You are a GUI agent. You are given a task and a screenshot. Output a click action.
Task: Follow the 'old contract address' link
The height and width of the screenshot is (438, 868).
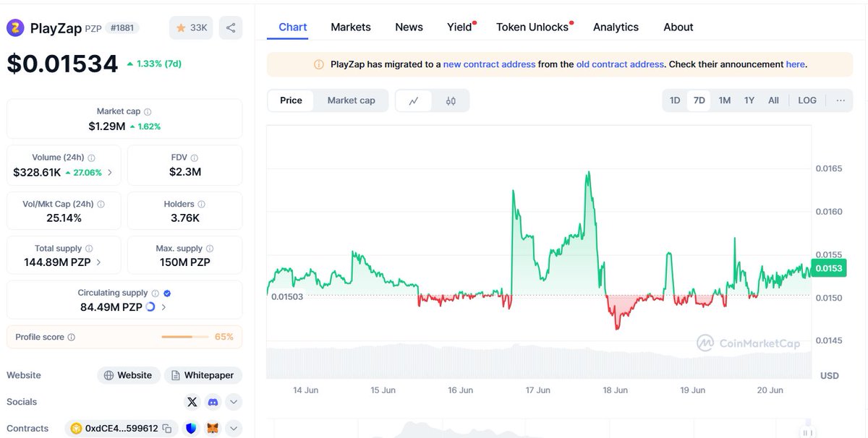(620, 64)
